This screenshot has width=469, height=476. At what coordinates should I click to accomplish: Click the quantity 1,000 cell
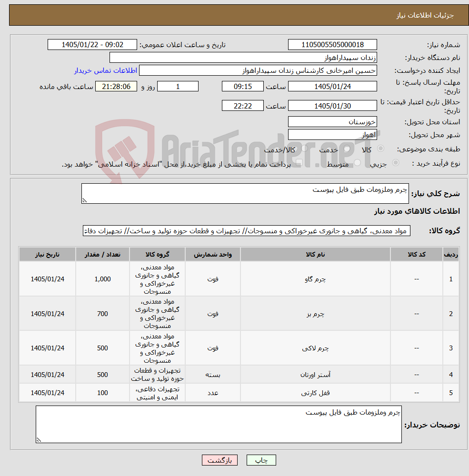[x=103, y=279]
